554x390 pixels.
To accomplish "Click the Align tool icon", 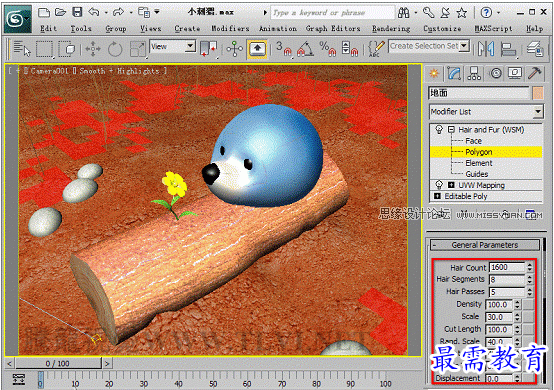I will pyautogui.click(x=508, y=49).
